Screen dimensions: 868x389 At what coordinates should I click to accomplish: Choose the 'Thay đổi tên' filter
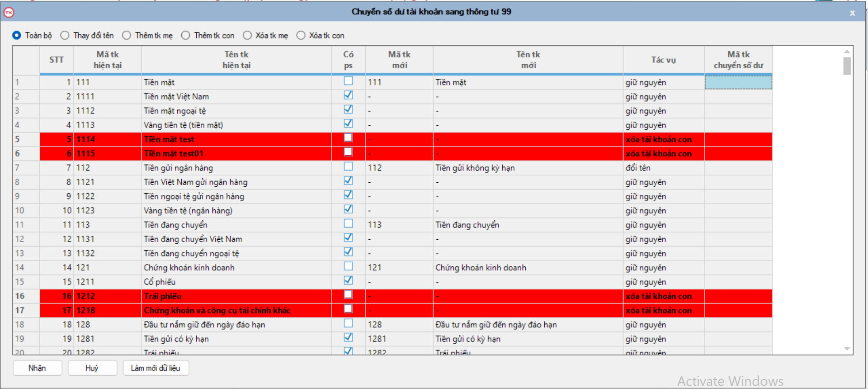click(65, 35)
